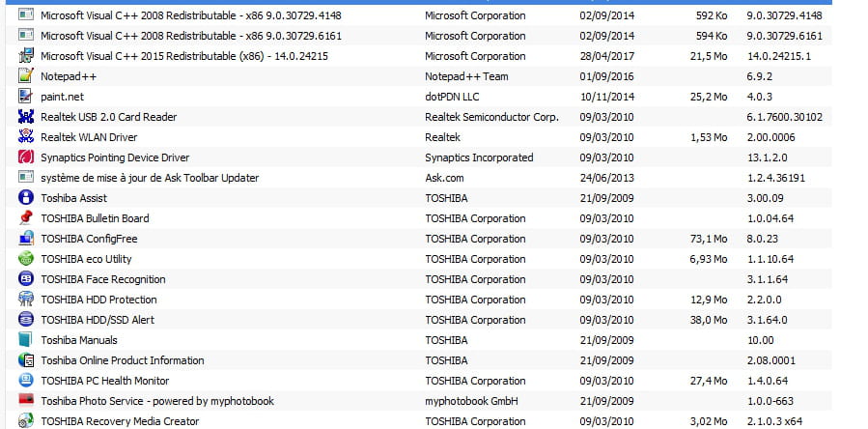This screenshot has width=868, height=429.
Task: Click the Realtek USB 2.0 Card Reader icon
Action: click(x=25, y=116)
